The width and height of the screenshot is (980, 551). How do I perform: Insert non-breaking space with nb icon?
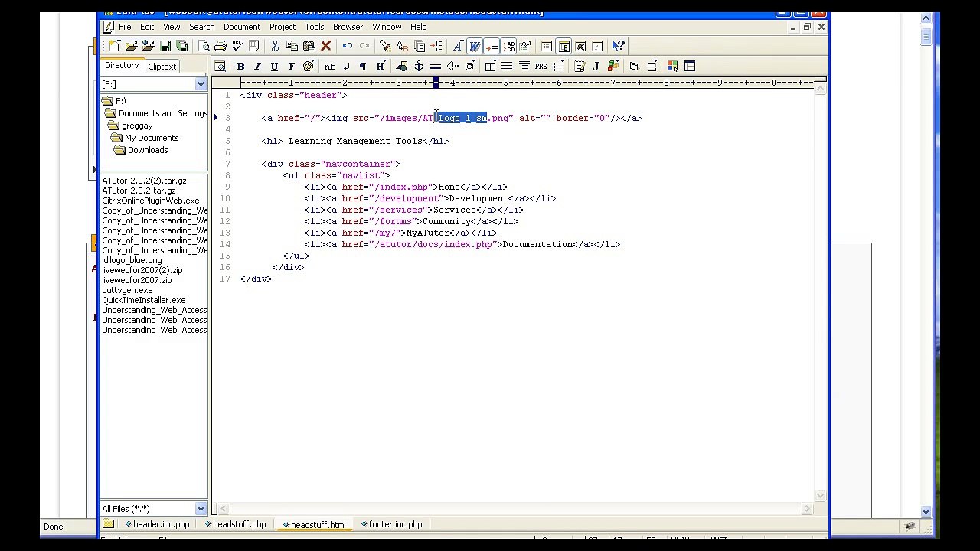(x=330, y=67)
